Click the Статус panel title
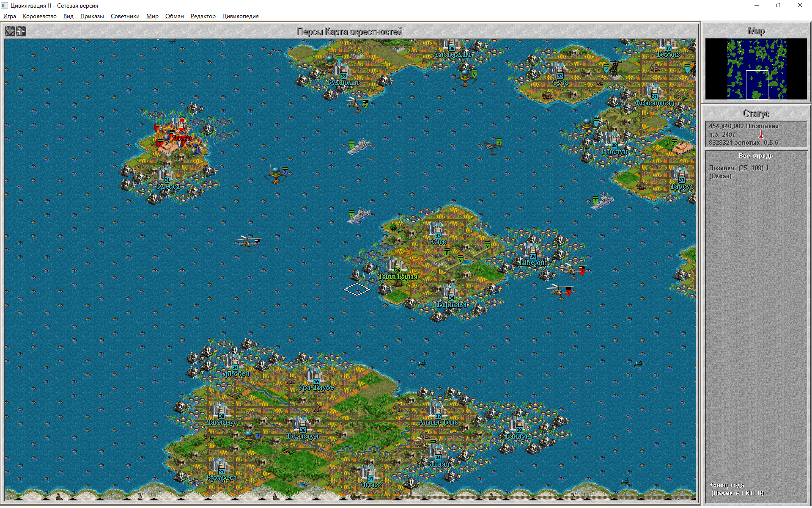This screenshot has width=812, height=508. point(756,113)
